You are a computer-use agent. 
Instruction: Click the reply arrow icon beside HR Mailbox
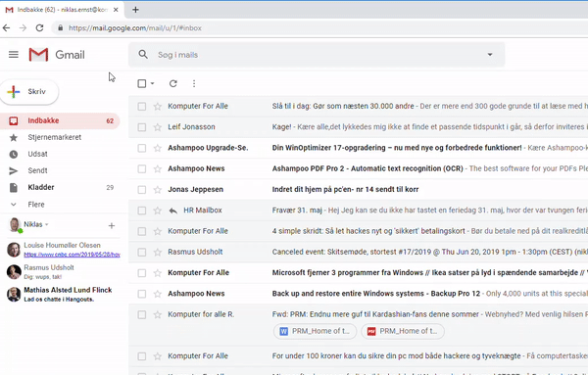point(172,211)
